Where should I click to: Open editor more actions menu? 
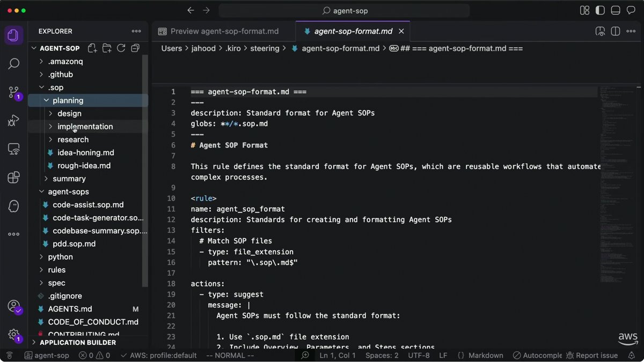(x=631, y=31)
